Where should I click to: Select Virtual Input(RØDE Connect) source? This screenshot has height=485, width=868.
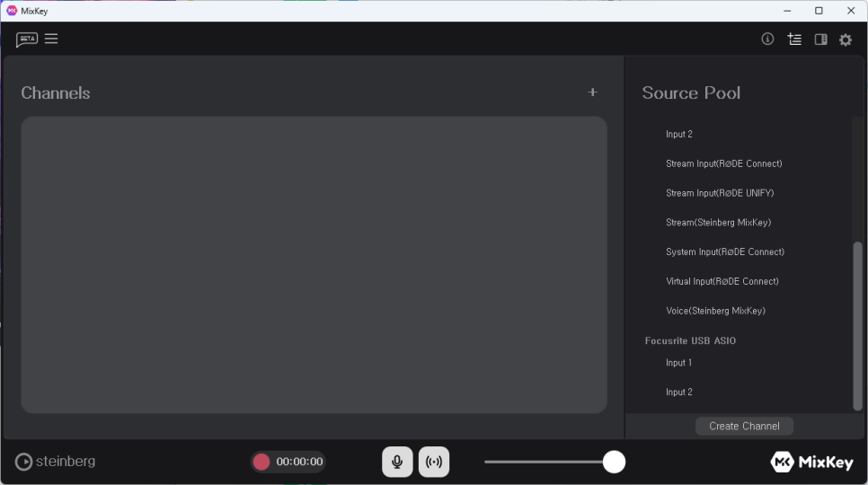pos(722,281)
